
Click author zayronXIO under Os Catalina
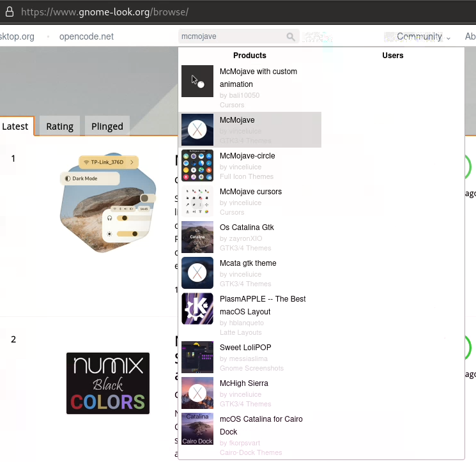245,238
